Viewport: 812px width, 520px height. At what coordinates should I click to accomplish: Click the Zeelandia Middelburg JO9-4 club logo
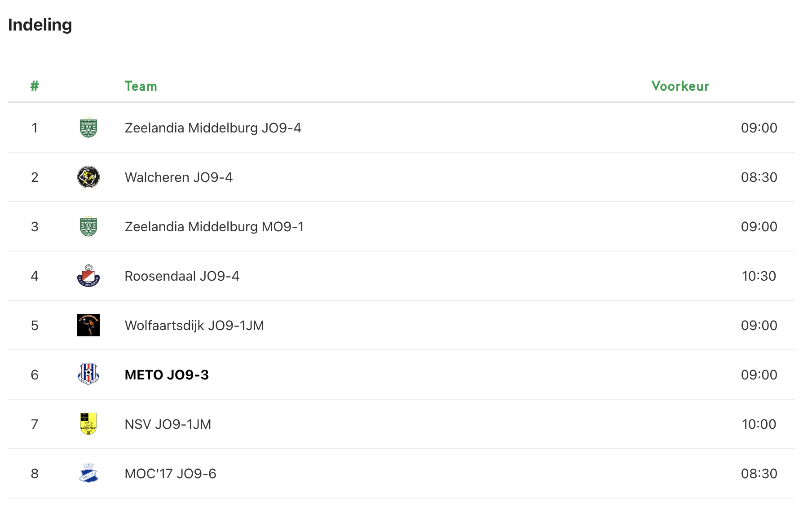88,128
